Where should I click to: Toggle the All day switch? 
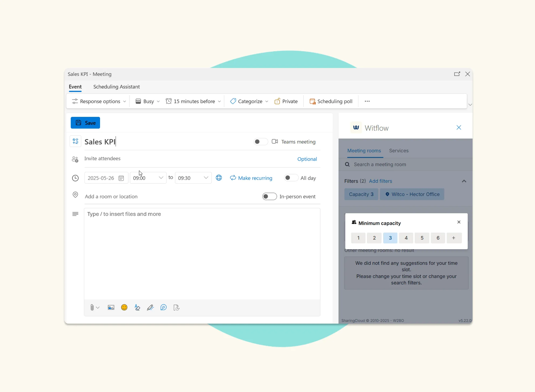click(x=291, y=178)
